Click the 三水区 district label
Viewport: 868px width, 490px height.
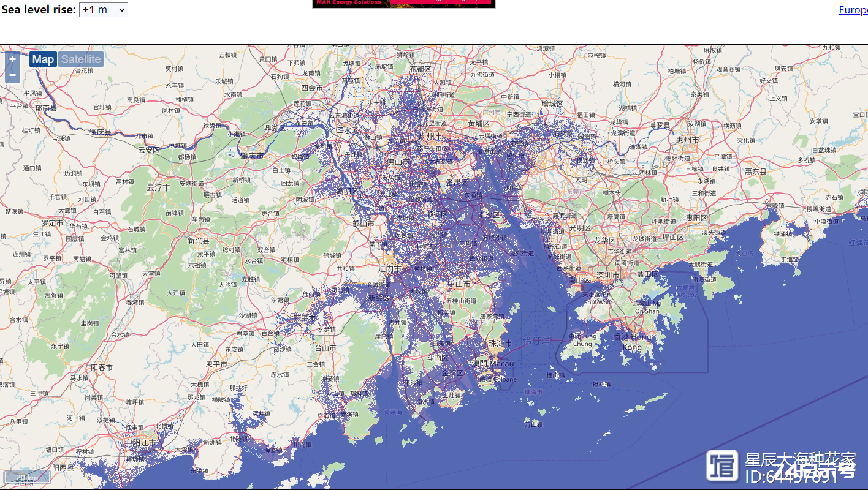pyautogui.click(x=348, y=130)
